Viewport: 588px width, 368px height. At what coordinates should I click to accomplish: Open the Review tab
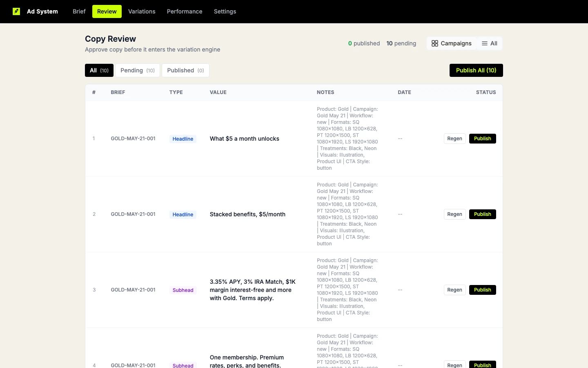[107, 11]
